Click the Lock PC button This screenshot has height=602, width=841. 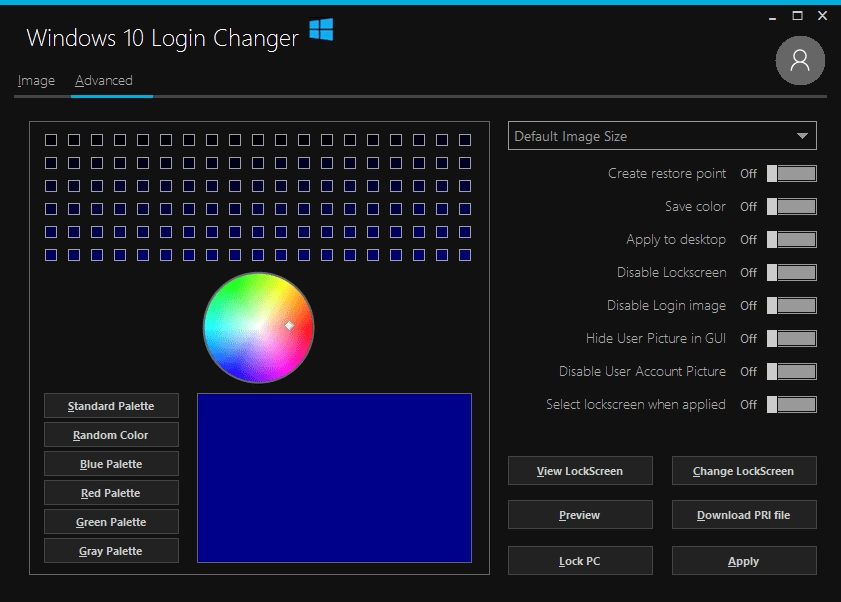(x=580, y=561)
